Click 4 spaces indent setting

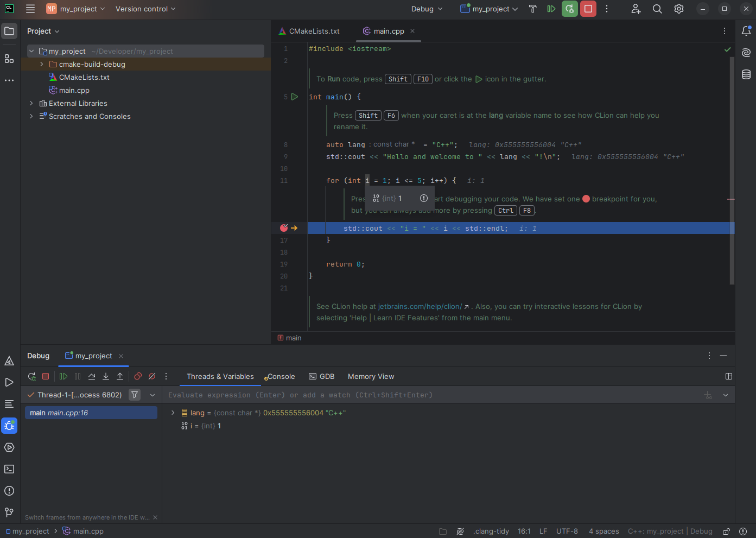pyautogui.click(x=604, y=531)
